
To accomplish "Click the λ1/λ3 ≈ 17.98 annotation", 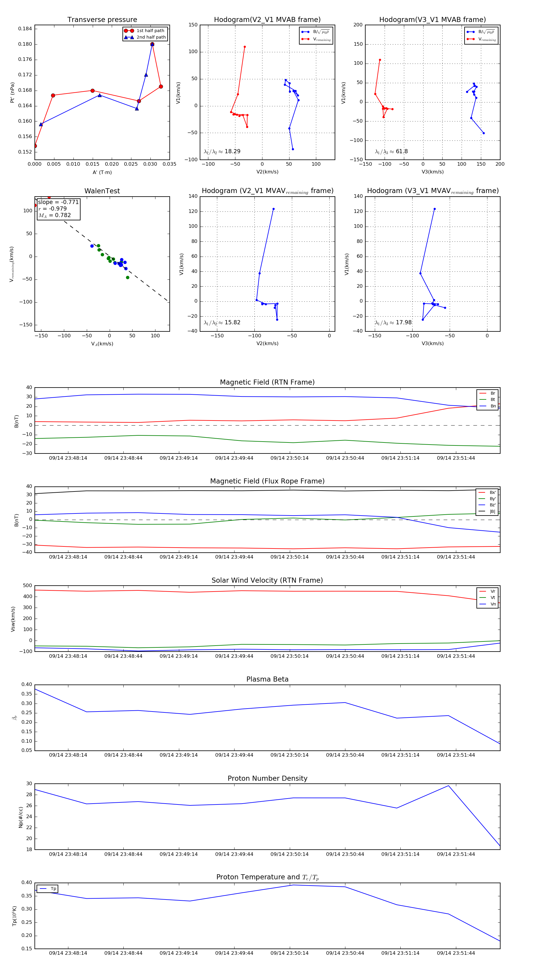I will 393,323.
